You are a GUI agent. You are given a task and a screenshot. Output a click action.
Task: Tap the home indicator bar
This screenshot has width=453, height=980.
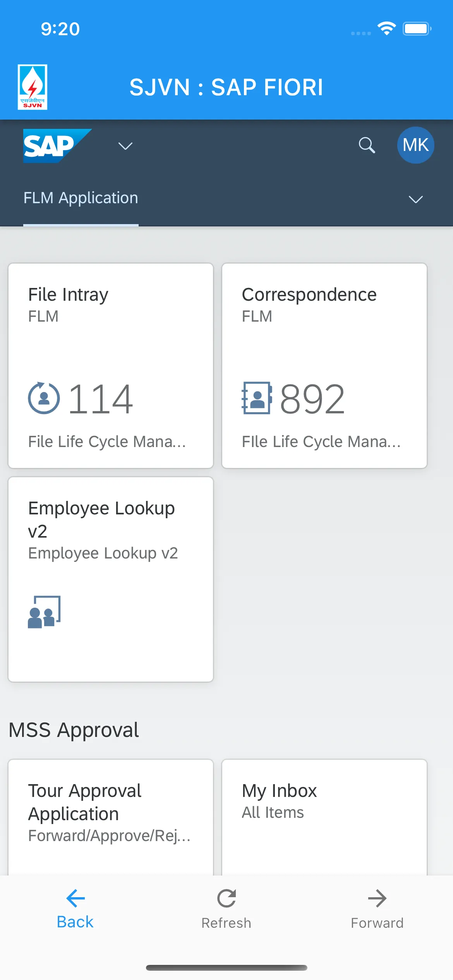tap(226, 968)
